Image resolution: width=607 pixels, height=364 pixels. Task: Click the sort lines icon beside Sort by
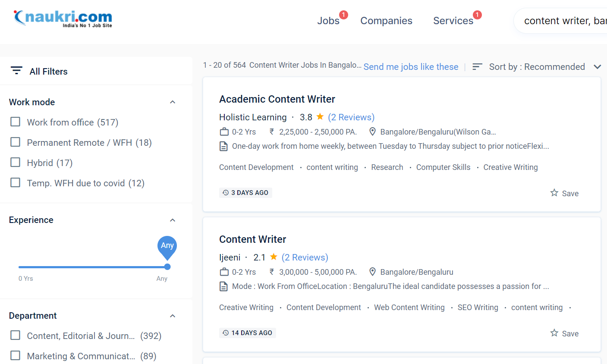tap(477, 67)
